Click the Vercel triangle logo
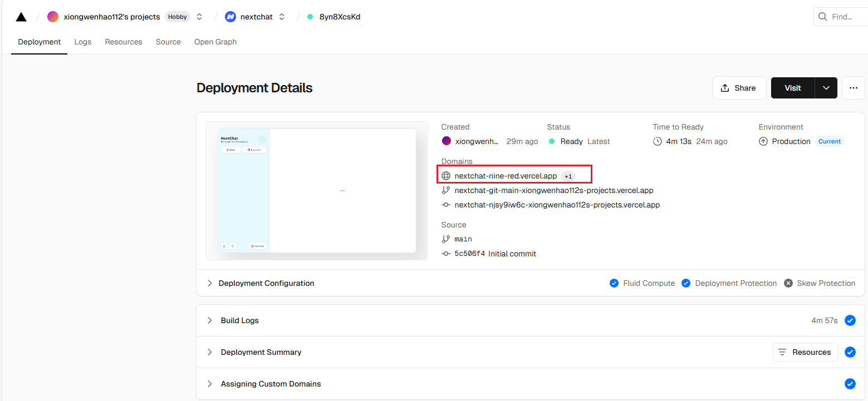This screenshot has height=401, width=868. pyautogui.click(x=21, y=17)
